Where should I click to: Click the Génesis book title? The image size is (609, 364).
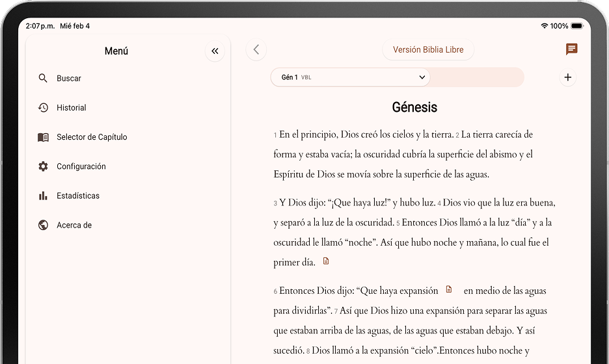(x=414, y=107)
